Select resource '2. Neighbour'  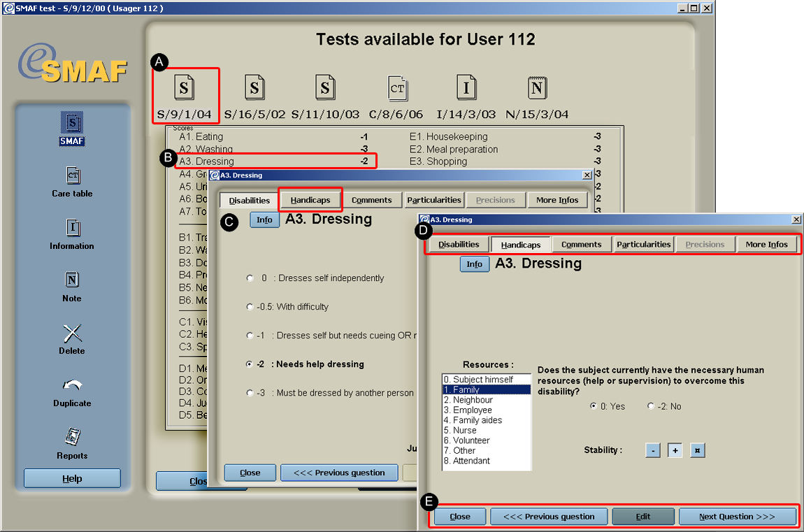pos(486,400)
